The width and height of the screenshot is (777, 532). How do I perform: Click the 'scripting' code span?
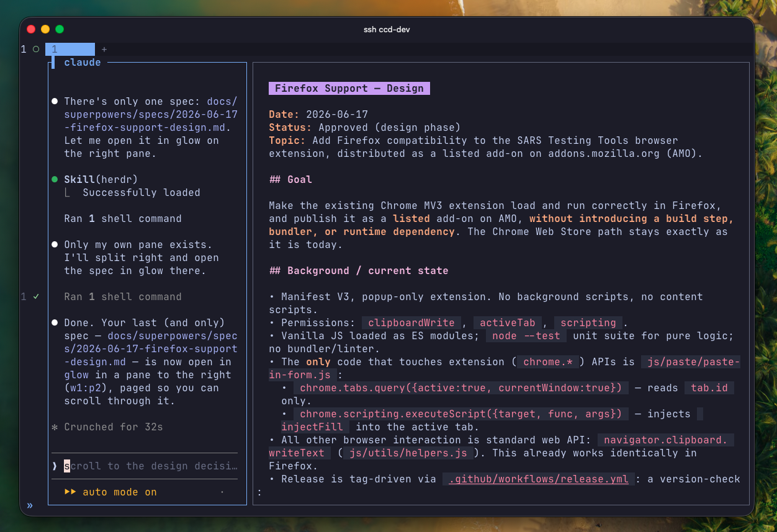588,323
